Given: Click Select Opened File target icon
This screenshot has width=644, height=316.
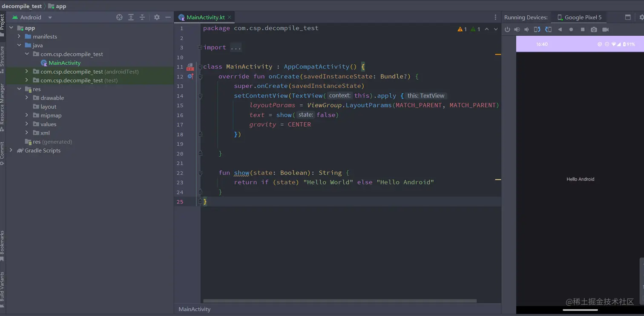Looking at the screenshot, I should click(x=119, y=17).
